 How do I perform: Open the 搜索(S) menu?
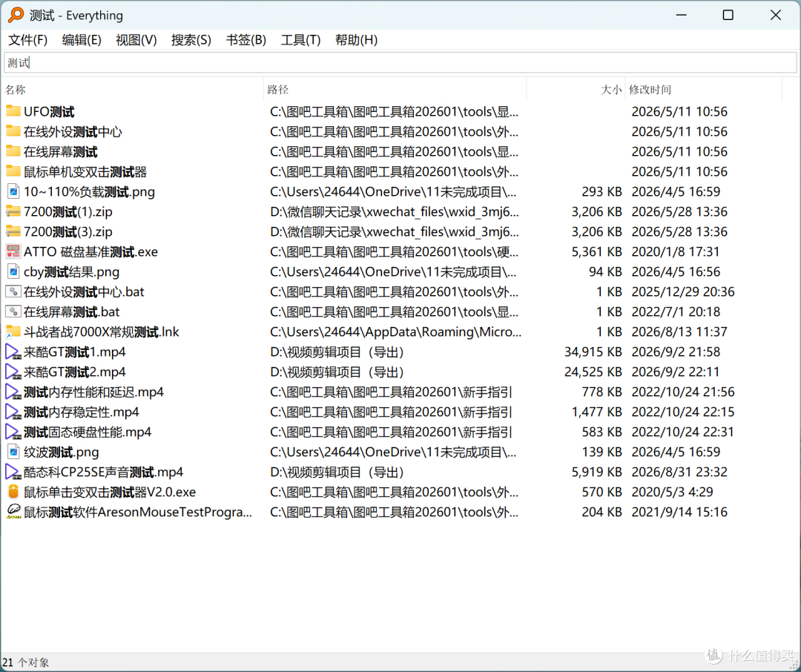point(191,40)
